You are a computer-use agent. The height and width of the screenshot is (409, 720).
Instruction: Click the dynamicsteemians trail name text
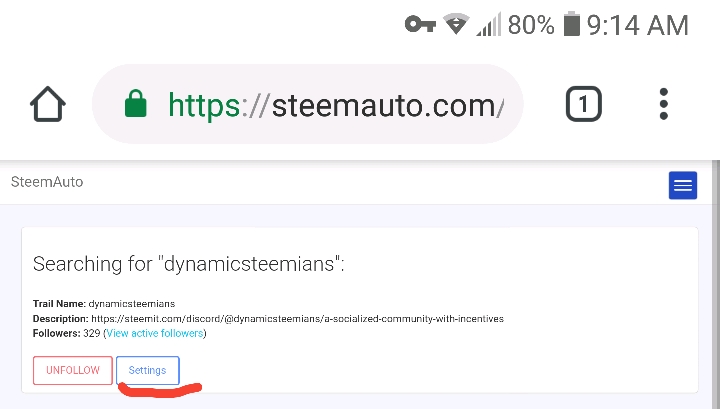[131, 304]
